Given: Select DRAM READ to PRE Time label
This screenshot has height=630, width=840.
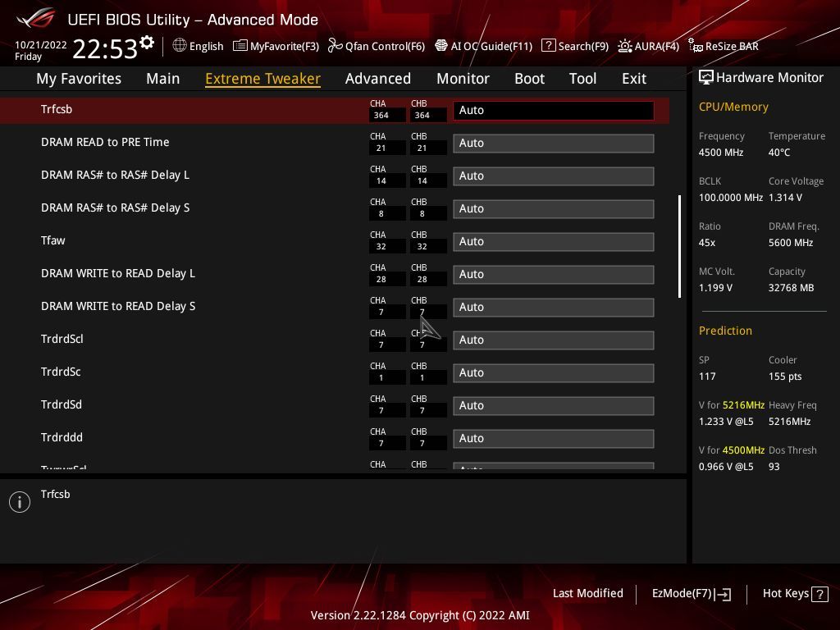Looking at the screenshot, I should pos(105,142).
